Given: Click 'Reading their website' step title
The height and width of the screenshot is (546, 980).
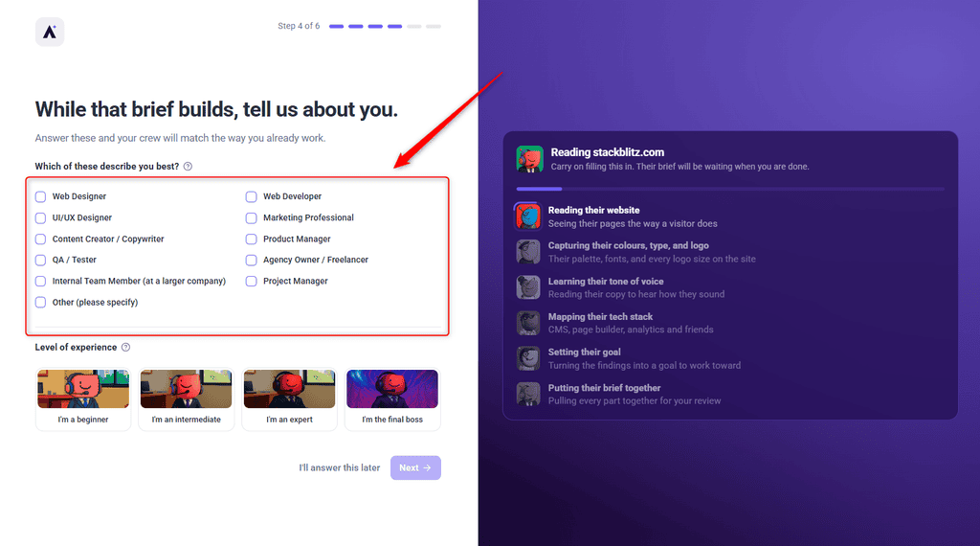Looking at the screenshot, I should pyautogui.click(x=593, y=210).
